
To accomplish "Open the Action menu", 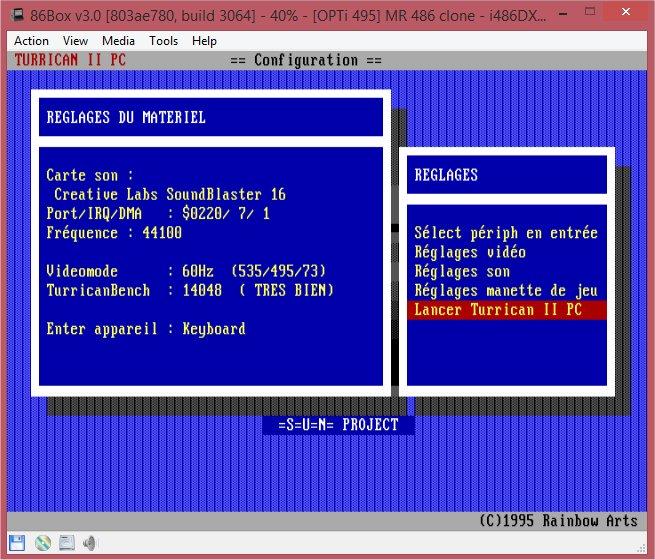I will point(31,41).
